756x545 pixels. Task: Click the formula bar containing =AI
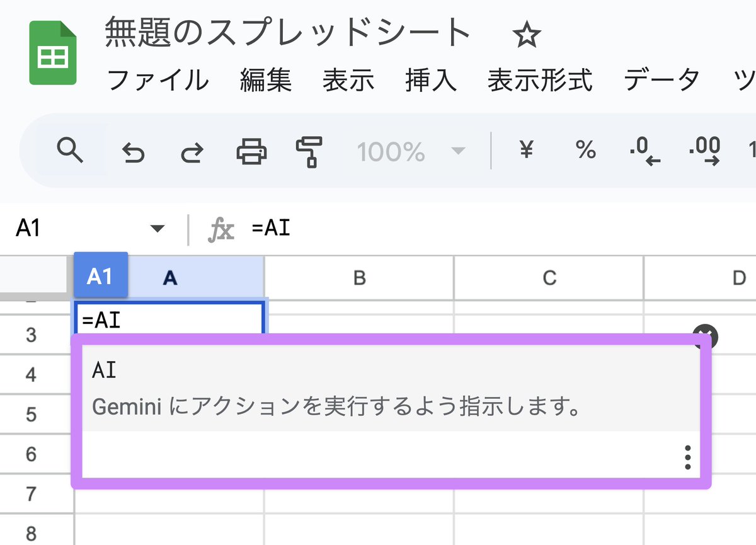click(498, 229)
